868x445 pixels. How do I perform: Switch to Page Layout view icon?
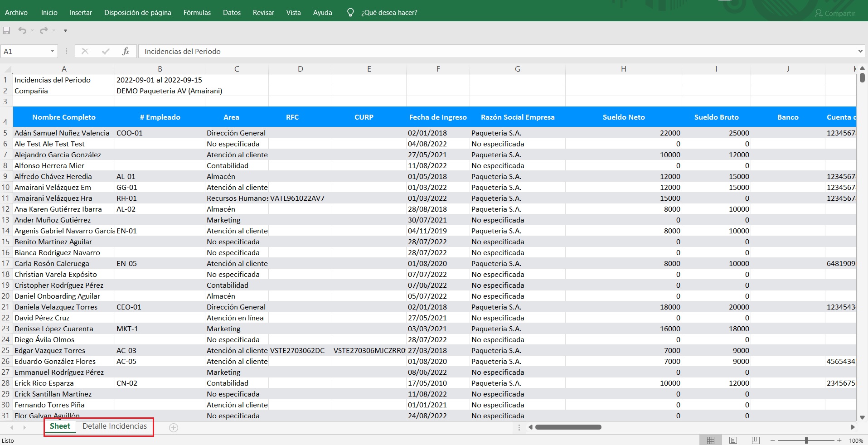(x=733, y=440)
